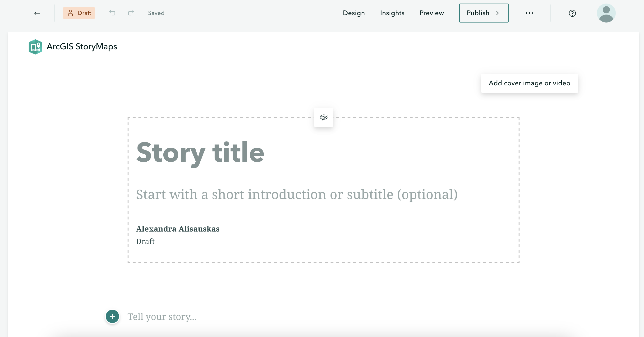644x337 pixels.
Task: Click the undo arrow icon
Action: pos(112,13)
